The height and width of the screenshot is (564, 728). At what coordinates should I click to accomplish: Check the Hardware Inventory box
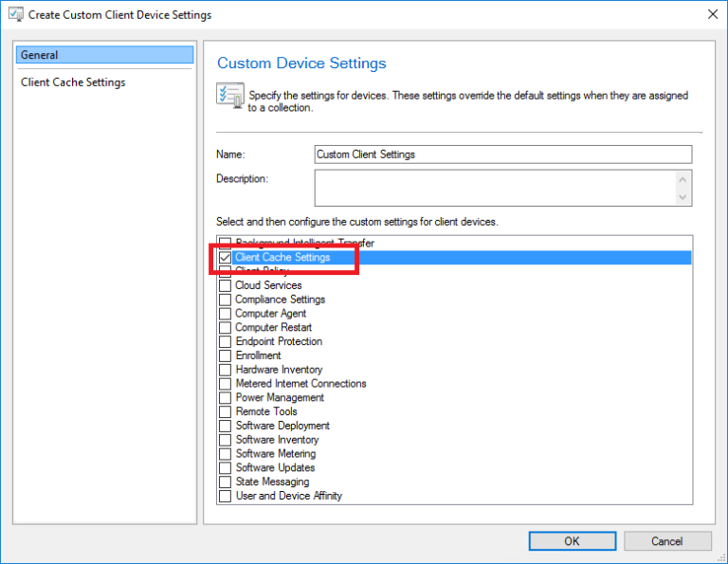click(x=226, y=370)
